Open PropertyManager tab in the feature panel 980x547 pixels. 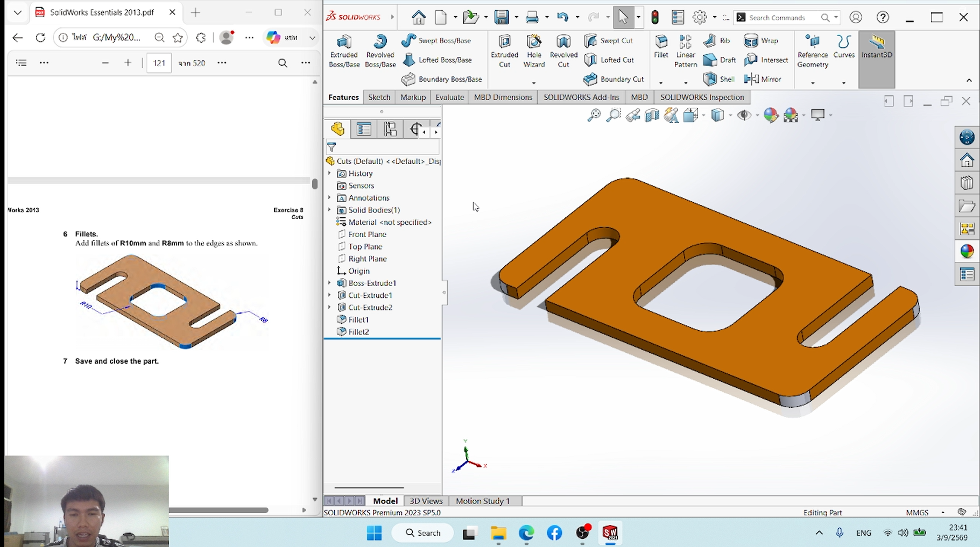(364, 129)
